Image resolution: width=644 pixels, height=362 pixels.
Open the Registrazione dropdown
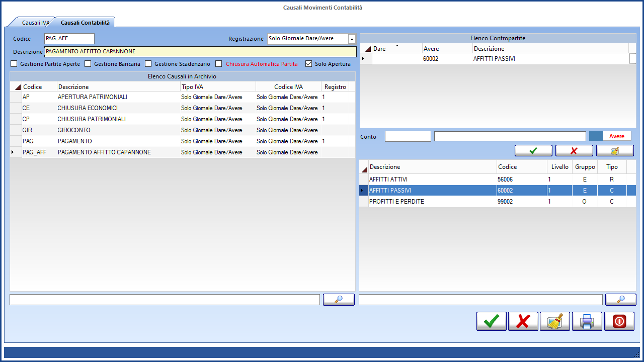(352, 39)
